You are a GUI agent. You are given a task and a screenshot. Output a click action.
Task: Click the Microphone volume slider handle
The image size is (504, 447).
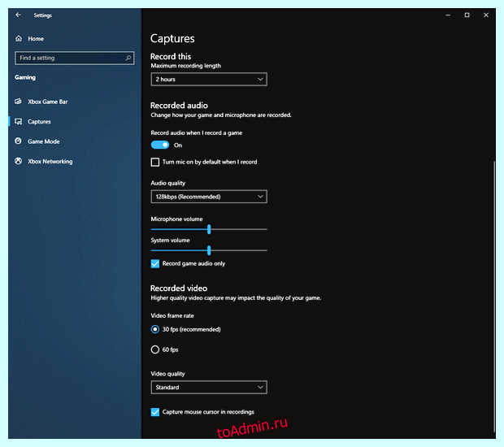point(209,229)
